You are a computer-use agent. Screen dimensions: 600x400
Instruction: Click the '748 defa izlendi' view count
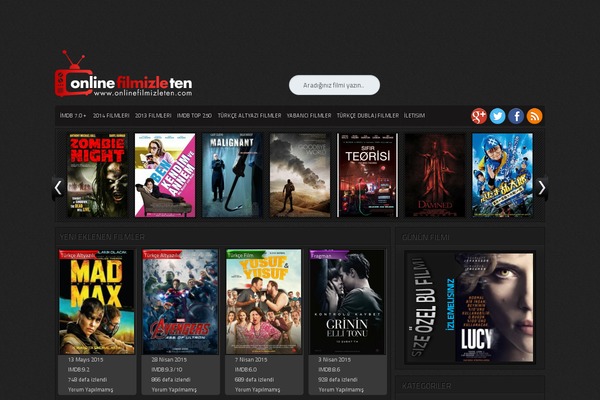(x=87, y=380)
